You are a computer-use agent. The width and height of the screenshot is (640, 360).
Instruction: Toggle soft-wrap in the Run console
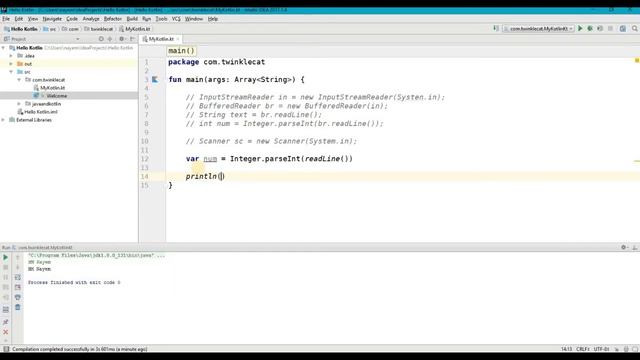18,278
